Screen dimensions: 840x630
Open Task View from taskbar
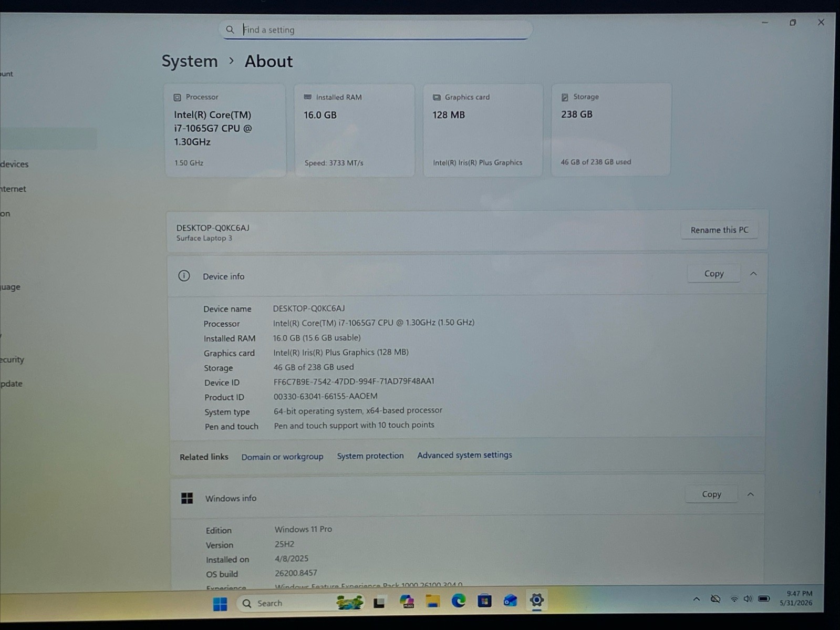click(x=379, y=602)
